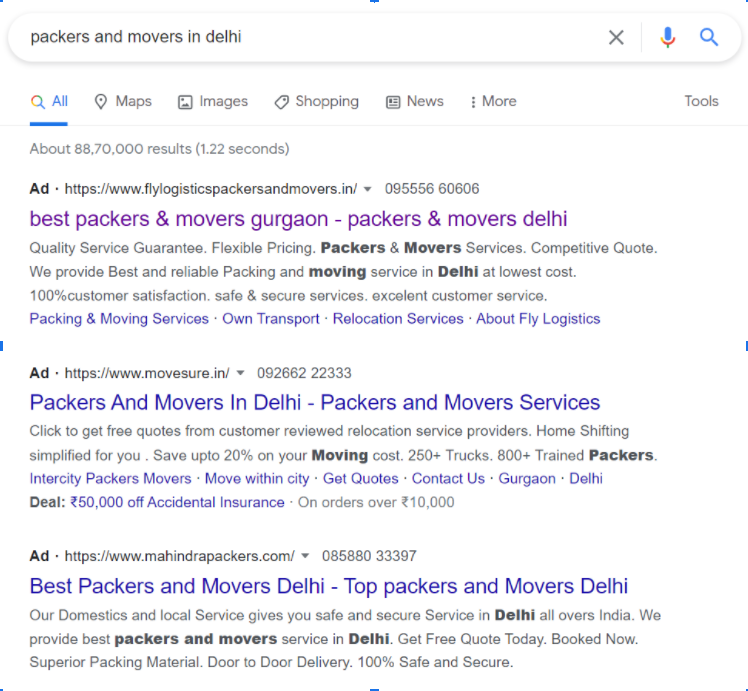Image resolution: width=748 pixels, height=691 pixels.
Task: Expand dropdown arrow beside flylogisticspackersandmovers.in URL
Action: tap(367, 189)
